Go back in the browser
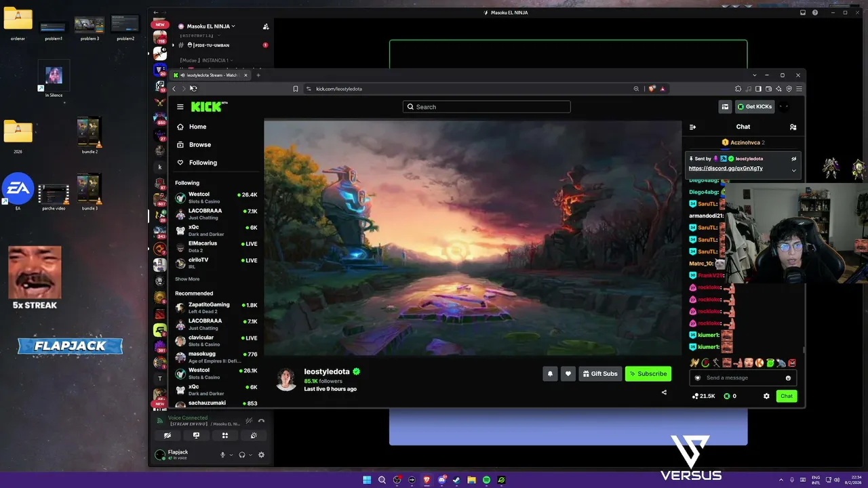 coord(174,89)
